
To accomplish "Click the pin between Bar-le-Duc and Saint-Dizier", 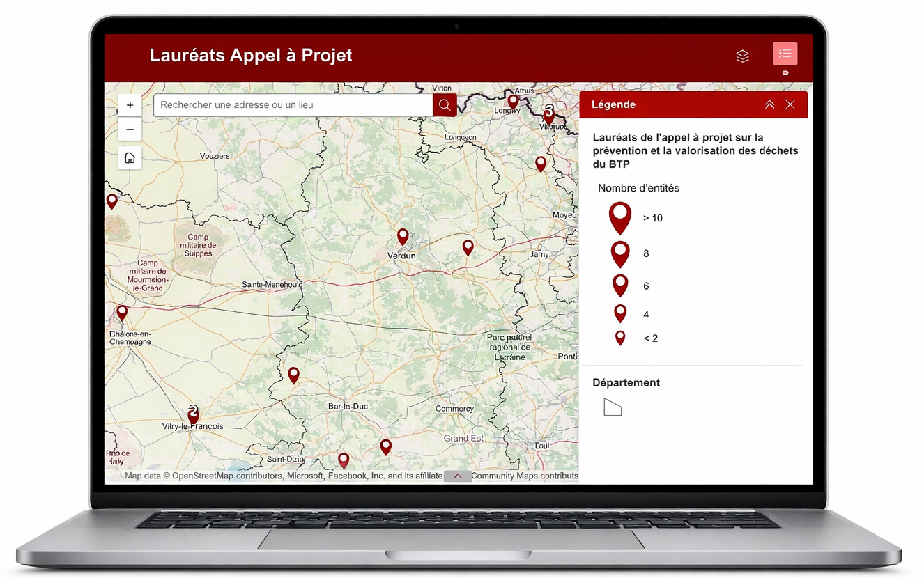I will 293,375.
